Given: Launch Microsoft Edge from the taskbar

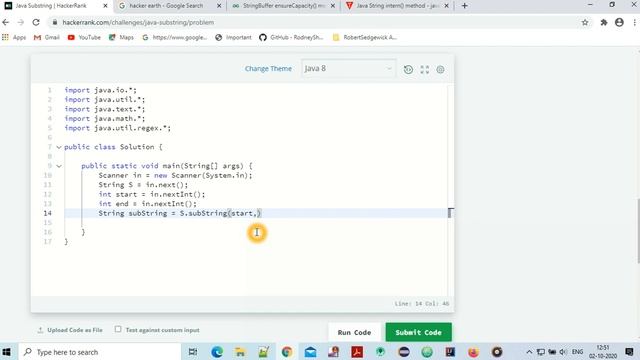Looking at the screenshot, I should coord(217,352).
